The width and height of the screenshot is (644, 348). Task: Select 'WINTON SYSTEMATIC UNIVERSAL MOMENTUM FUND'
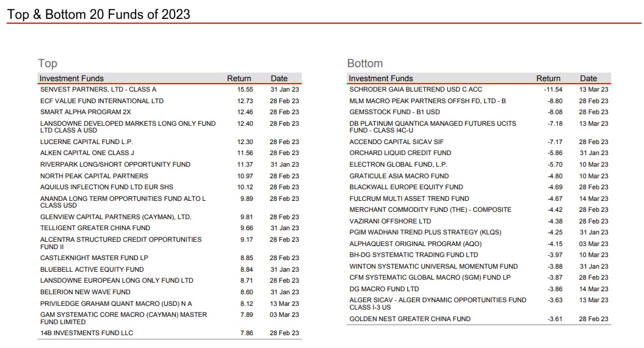(x=434, y=266)
